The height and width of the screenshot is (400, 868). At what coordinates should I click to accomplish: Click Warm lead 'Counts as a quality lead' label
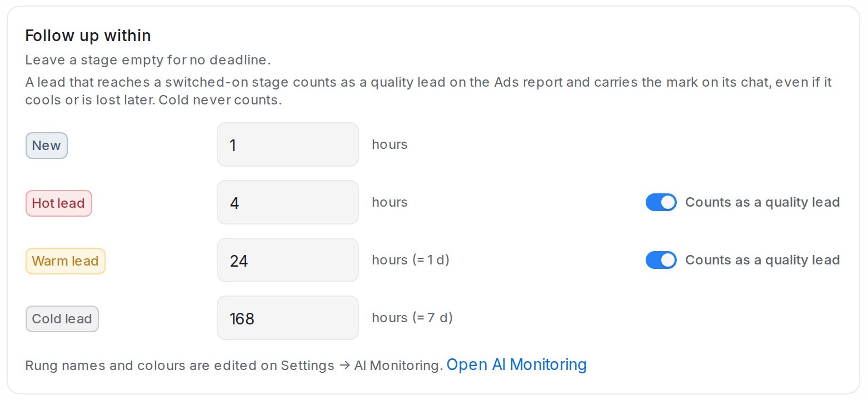(x=762, y=260)
